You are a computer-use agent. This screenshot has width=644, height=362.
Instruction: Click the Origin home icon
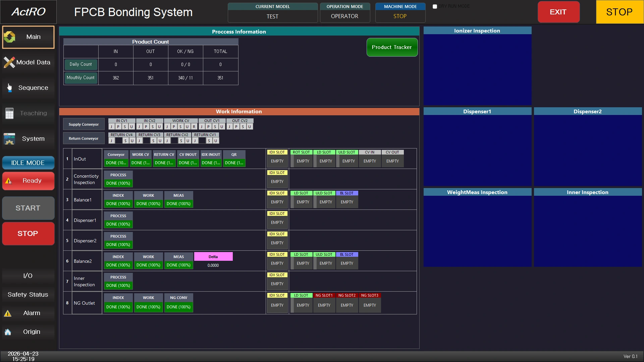click(8, 332)
